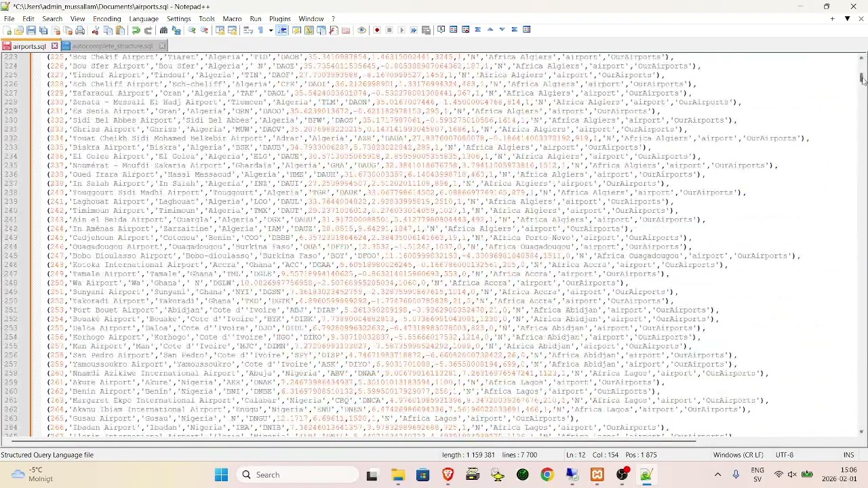Screen dimensions: 868x488
Task: Click the taskbar Search box
Action: (x=297, y=474)
